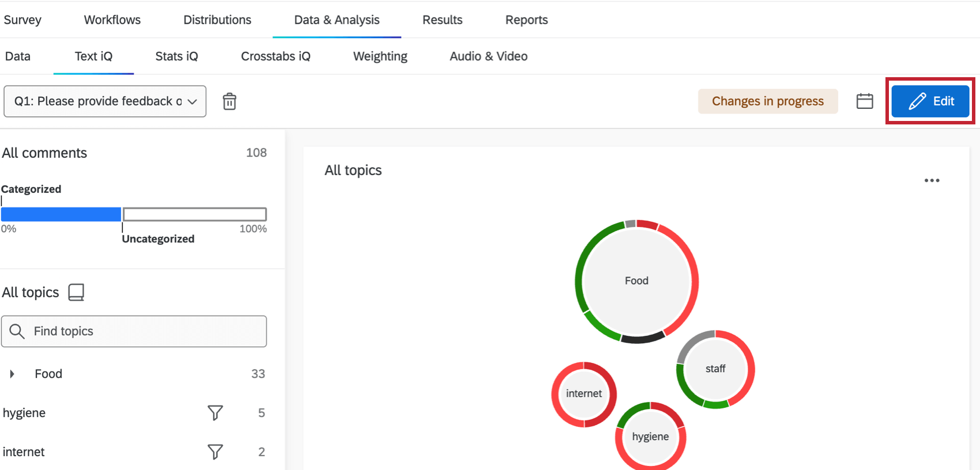
Task: Open the Crosstabs iQ tab
Action: pos(276,56)
